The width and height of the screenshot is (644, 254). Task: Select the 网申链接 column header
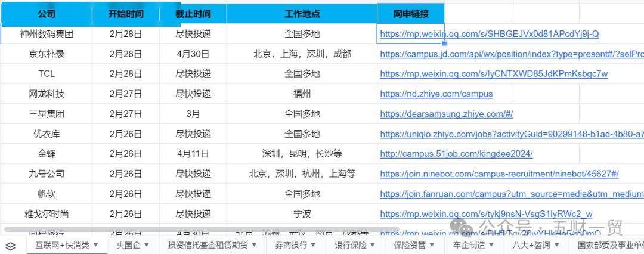[x=411, y=14]
